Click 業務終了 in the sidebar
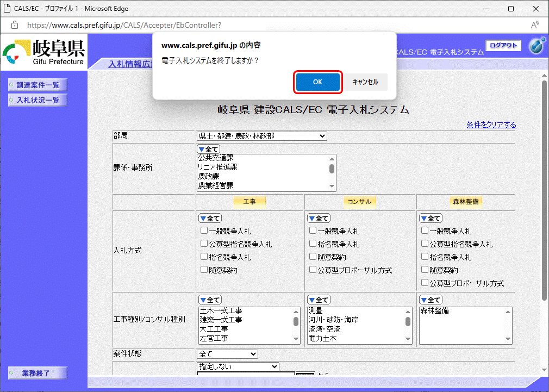Viewport: 549px width, 392px height. coord(38,373)
